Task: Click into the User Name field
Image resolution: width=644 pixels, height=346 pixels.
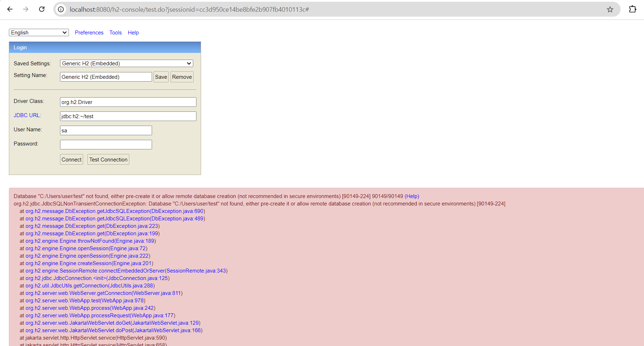Action: pyautogui.click(x=106, y=131)
